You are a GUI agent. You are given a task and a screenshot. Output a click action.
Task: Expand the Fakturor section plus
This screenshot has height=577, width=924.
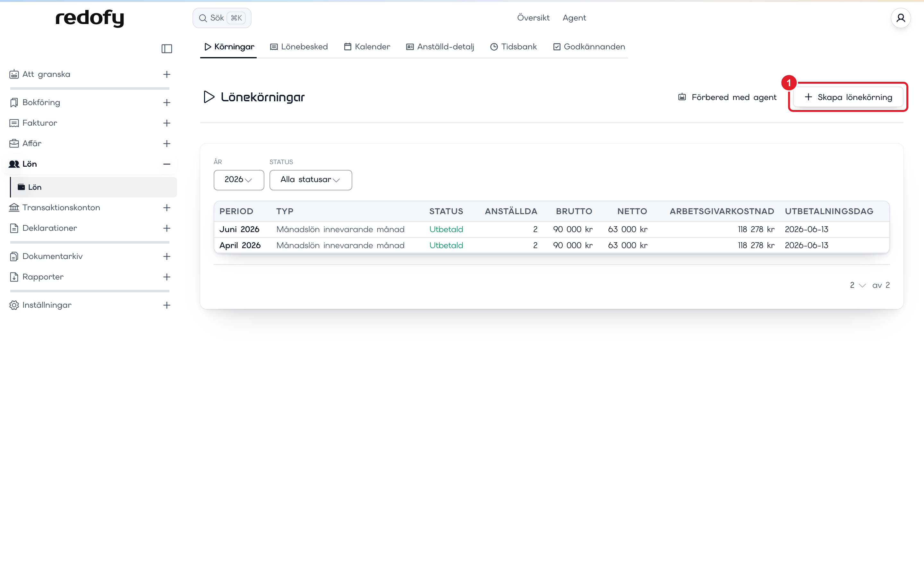(x=167, y=123)
